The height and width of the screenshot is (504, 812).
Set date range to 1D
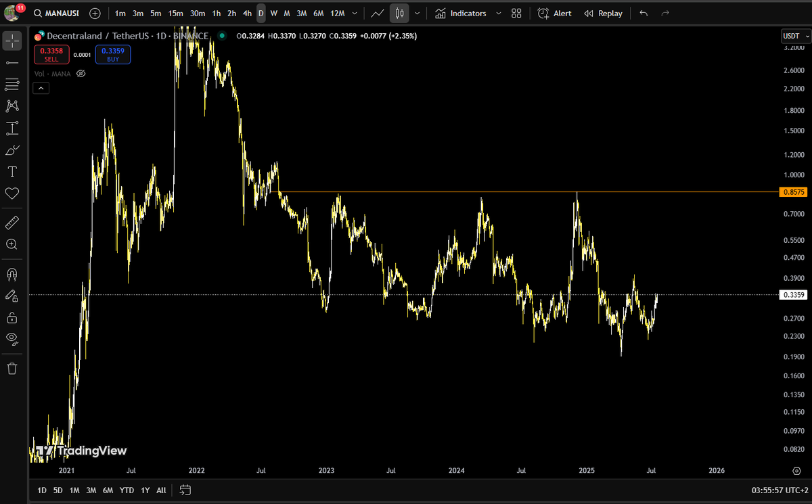point(42,490)
